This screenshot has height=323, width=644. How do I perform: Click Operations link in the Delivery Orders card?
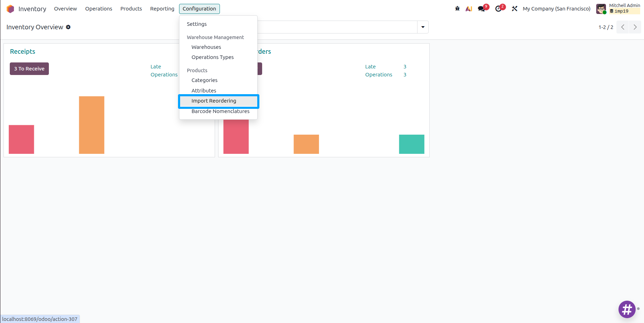pyautogui.click(x=379, y=75)
